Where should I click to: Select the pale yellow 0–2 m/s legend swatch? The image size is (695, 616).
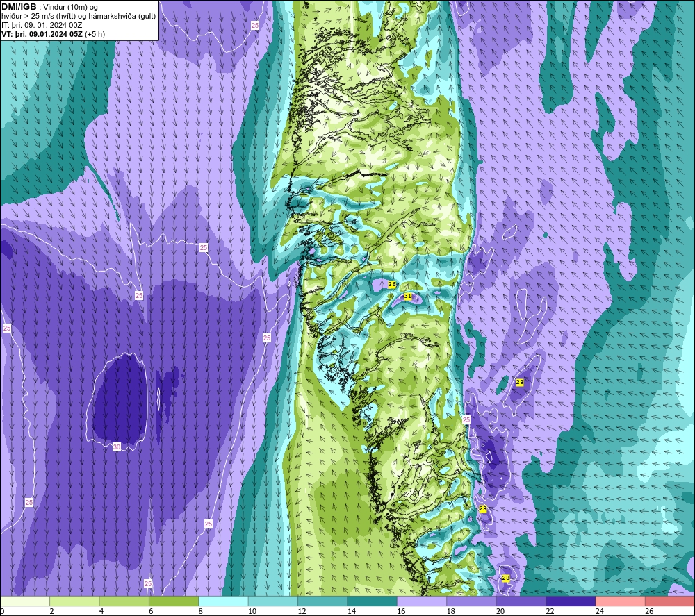pos(25,601)
